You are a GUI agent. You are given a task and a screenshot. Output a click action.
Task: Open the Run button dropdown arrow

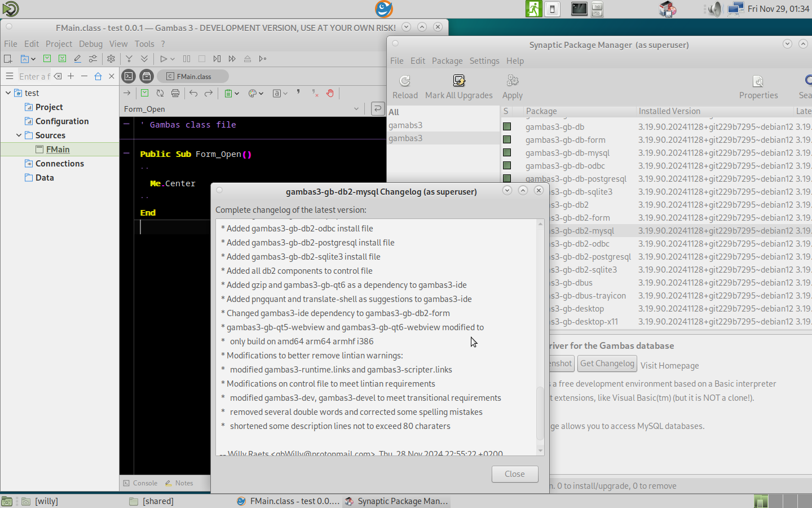(173, 59)
